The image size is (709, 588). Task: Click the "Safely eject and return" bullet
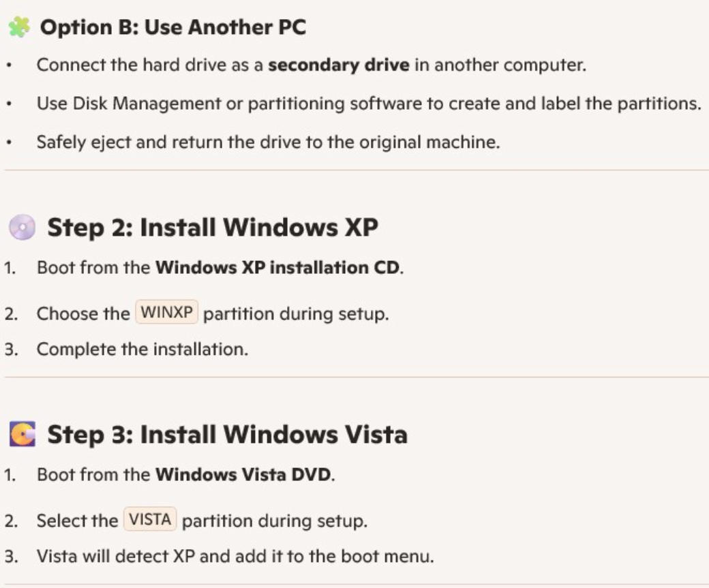268,142
